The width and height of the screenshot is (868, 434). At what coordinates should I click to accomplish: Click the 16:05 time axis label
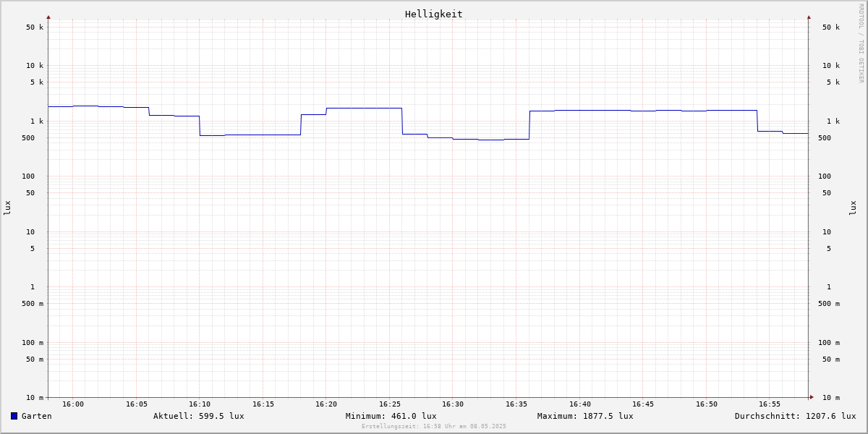coord(137,404)
